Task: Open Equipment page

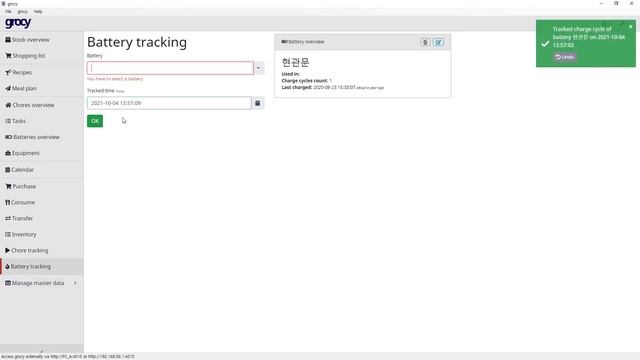Action: pos(22,153)
